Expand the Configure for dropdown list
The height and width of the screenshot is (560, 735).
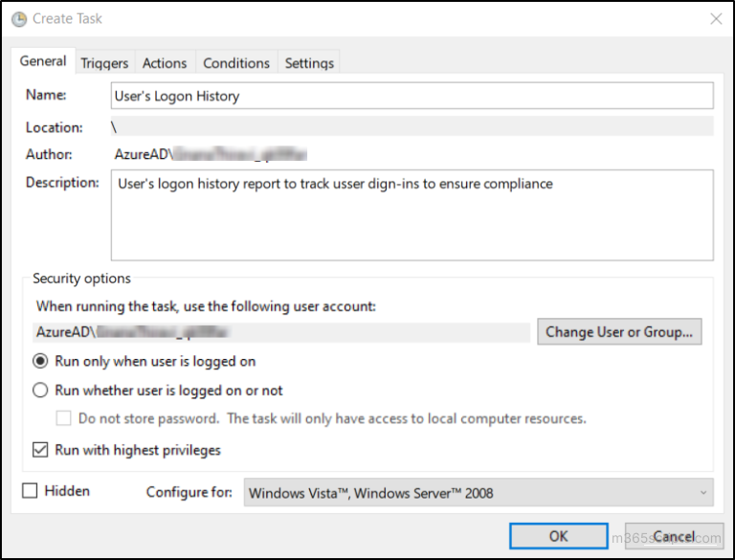[479, 493]
